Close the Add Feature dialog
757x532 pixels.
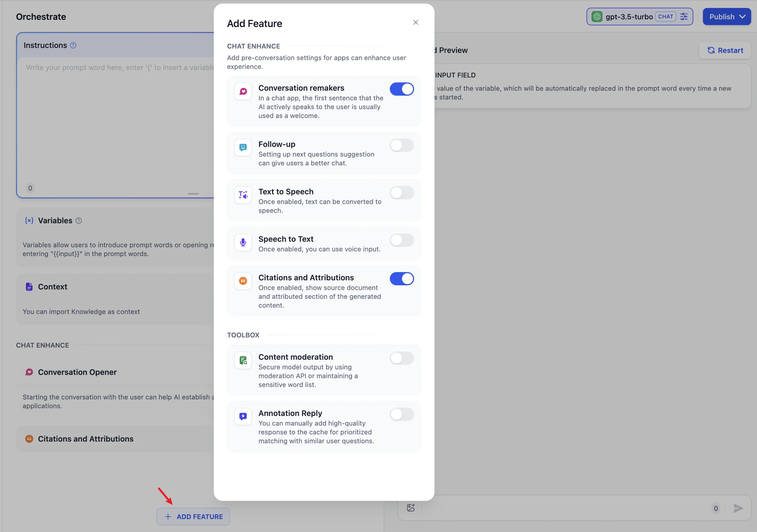click(x=415, y=22)
